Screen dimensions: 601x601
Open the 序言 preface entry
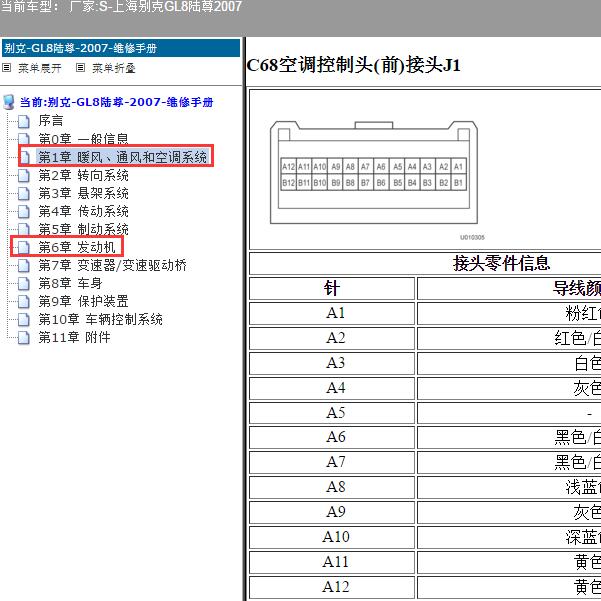click(x=51, y=121)
